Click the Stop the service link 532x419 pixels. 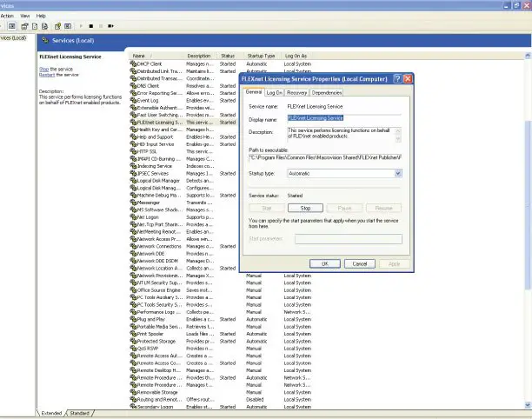tap(44, 70)
